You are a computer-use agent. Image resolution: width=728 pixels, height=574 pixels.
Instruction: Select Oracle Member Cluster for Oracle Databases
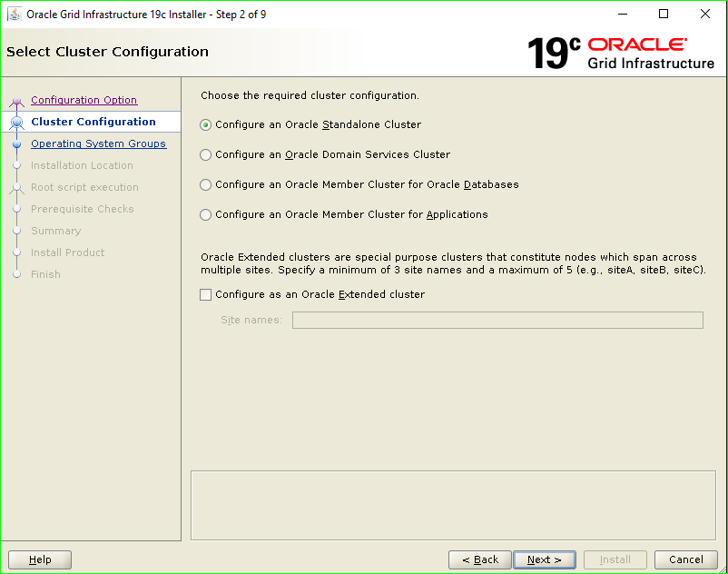(x=205, y=184)
